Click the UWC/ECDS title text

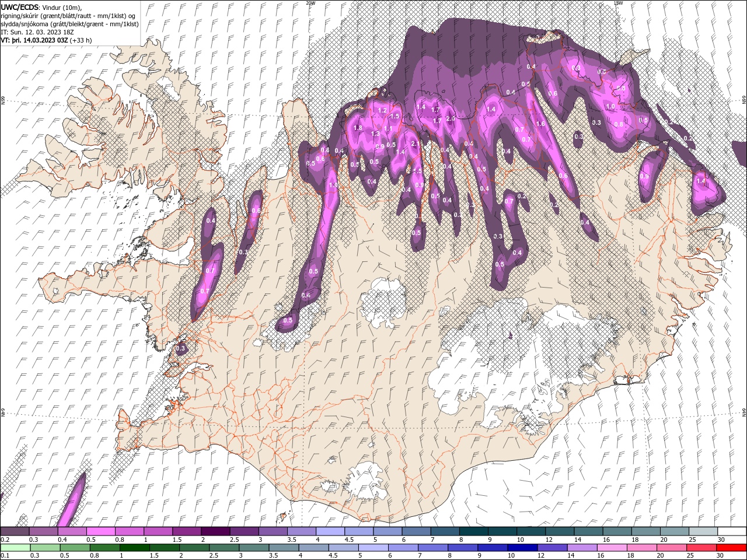(x=19, y=6)
